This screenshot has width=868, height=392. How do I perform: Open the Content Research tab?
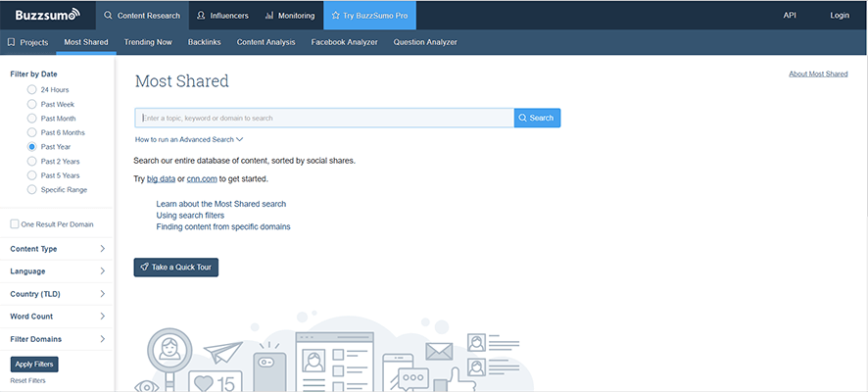click(142, 16)
